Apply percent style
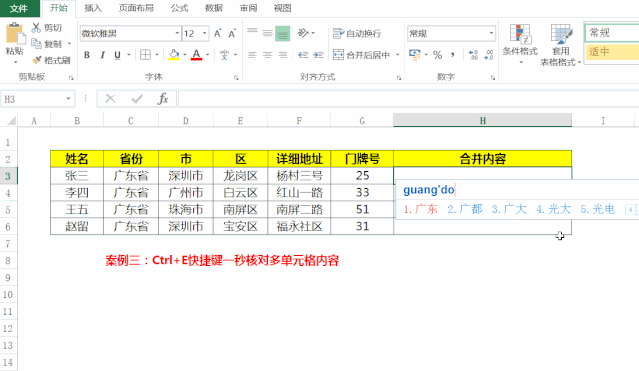 438,55
